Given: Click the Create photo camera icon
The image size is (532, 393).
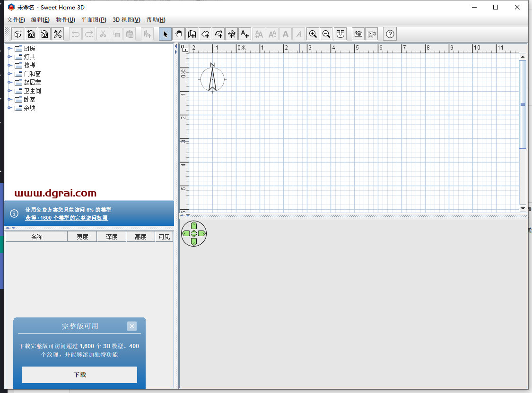Looking at the screenshot, I should tap(358, 34).
